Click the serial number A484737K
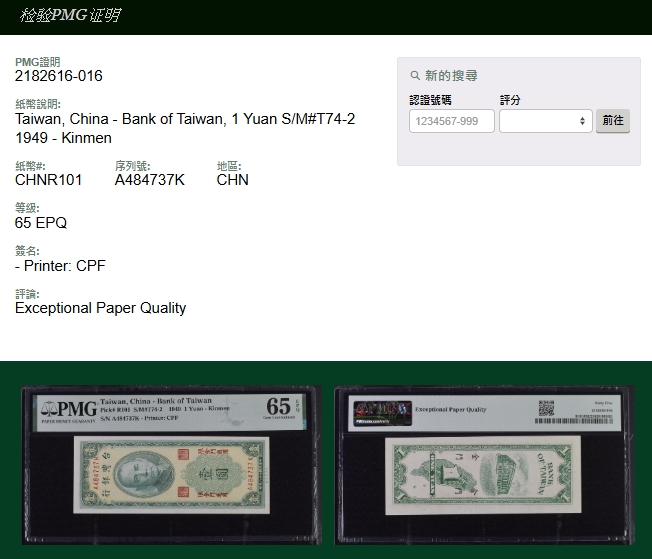 149,180
